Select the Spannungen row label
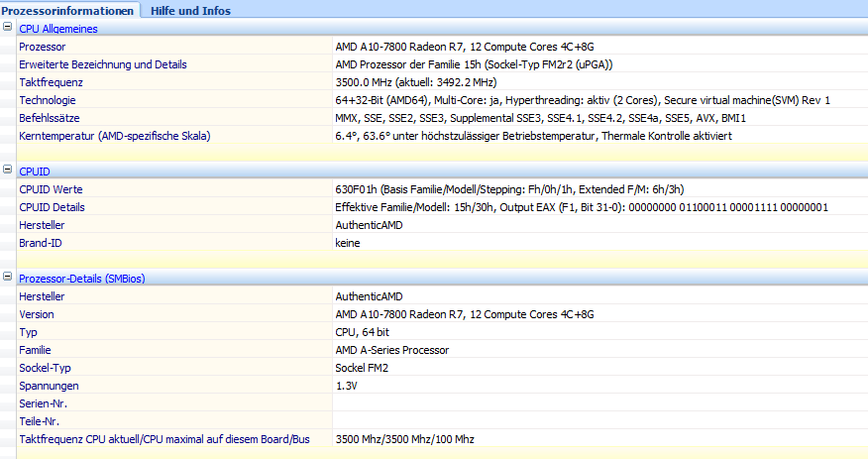 coord(49,386)
